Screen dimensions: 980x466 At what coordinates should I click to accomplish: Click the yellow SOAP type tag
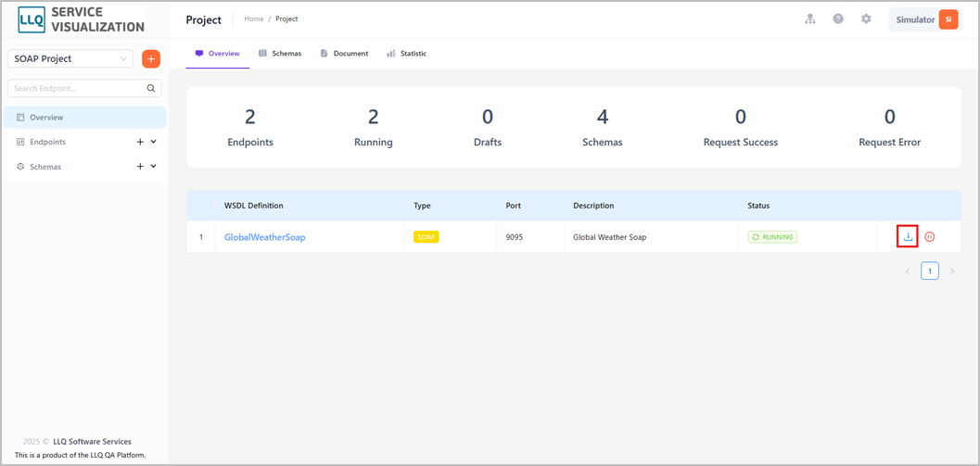coord(426,237)
